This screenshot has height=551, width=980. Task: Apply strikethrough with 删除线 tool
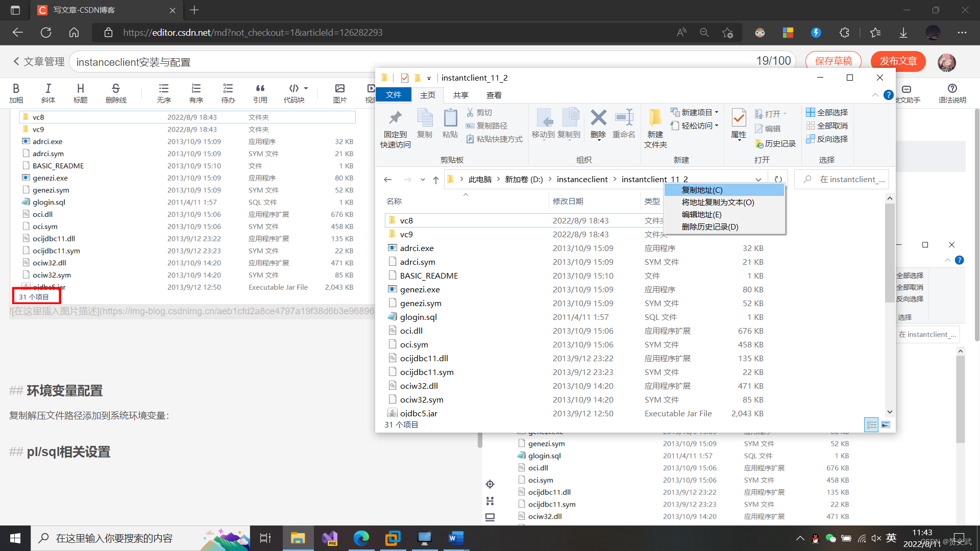point(116,93)
